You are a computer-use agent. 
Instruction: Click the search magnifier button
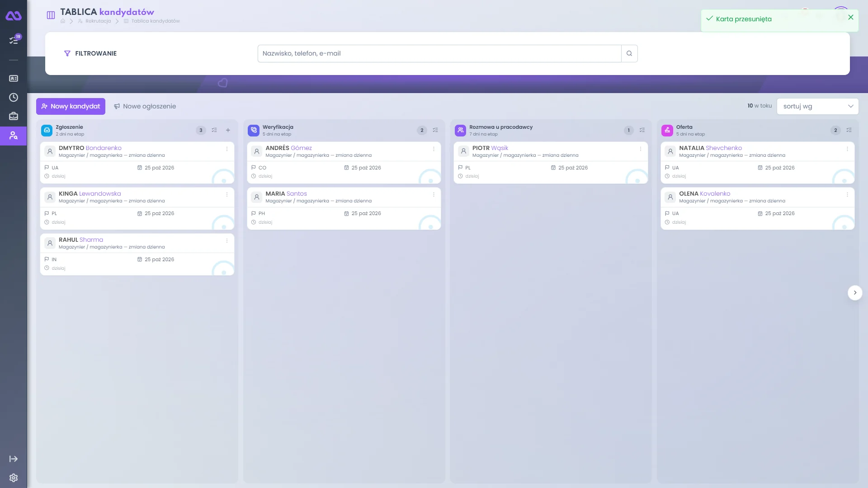(x=629, y=53)
